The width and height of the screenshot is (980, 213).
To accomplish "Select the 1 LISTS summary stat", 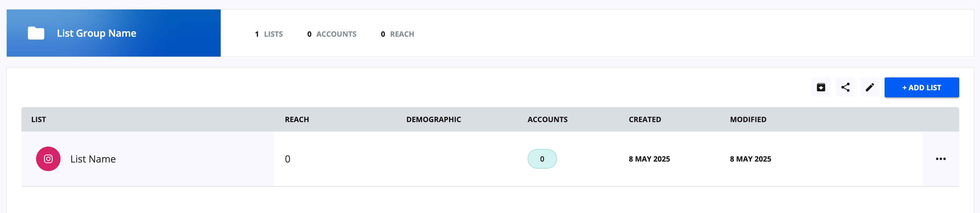I will (x=269, y=34).
